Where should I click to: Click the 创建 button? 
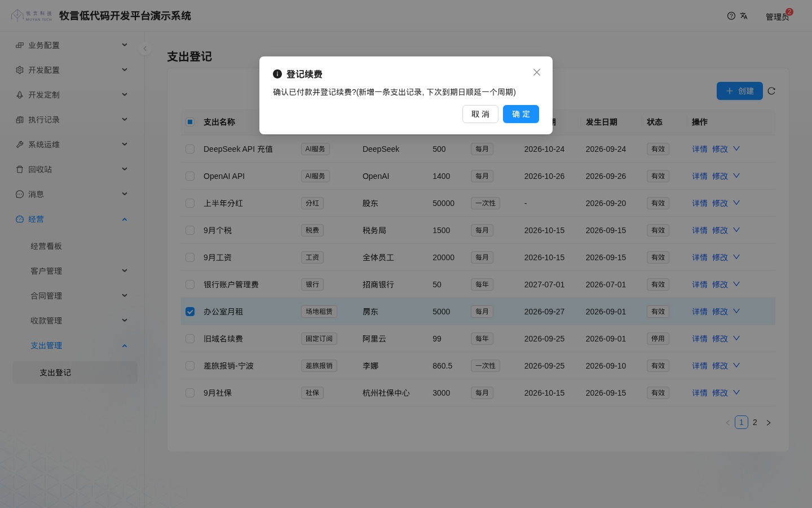(x=740, y=91)
